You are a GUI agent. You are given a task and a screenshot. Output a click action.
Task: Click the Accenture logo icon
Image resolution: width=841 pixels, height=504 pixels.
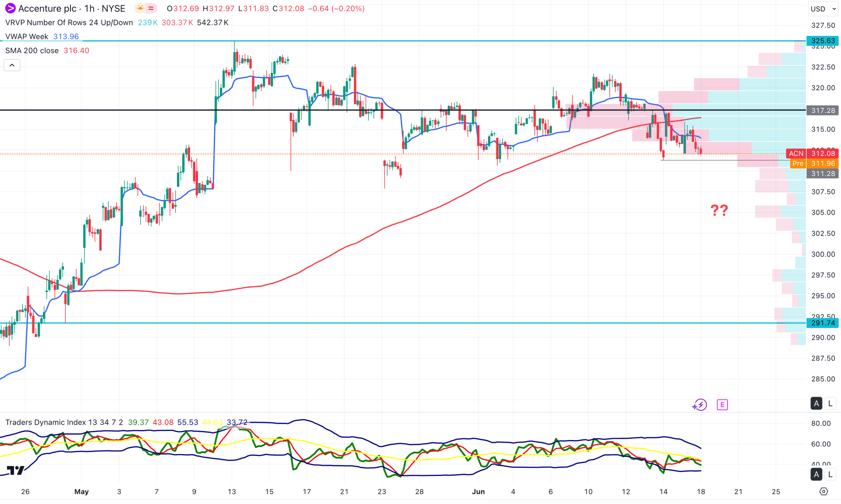coord(10,8)
